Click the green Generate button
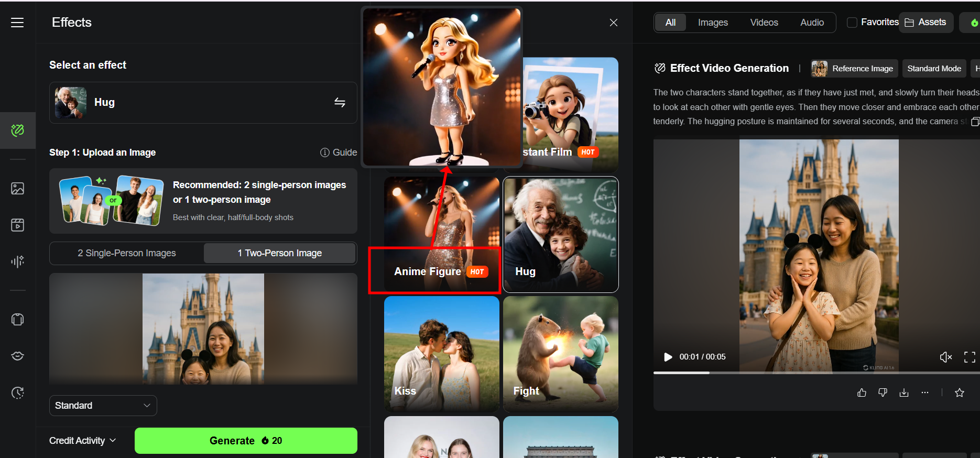Viewport: 980px width, 458px height. [x=246, y=441]
